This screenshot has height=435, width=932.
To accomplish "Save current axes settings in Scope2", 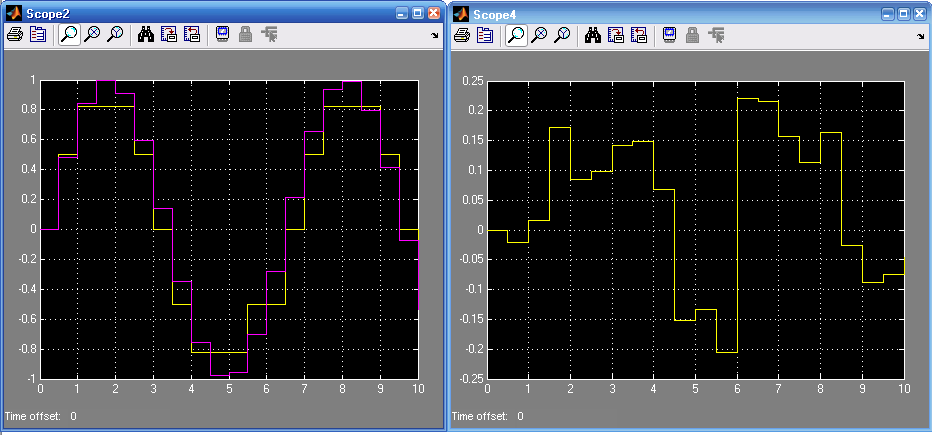I will coord(169,35).
